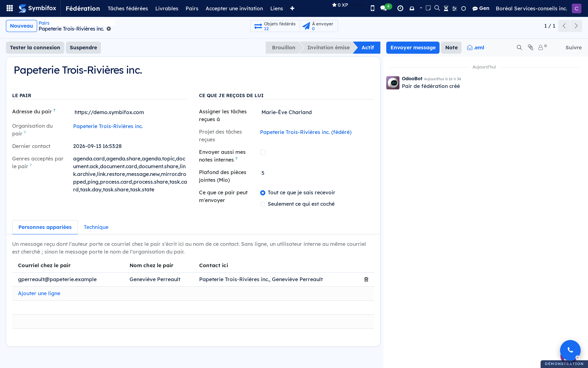The image size is (588, 368).
Task: Open Papeterie Trois-Rivières inc. (fédéré) project link
Action: (x=306, y=132)
